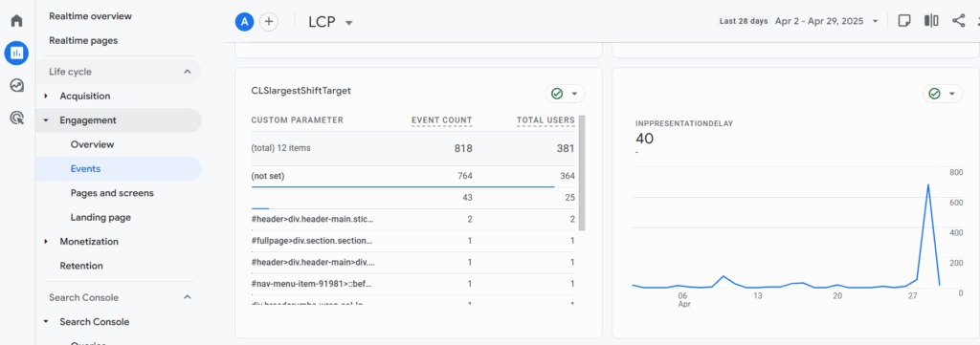
Task: Select the Engagement Overview item
Action: [93, 144]
